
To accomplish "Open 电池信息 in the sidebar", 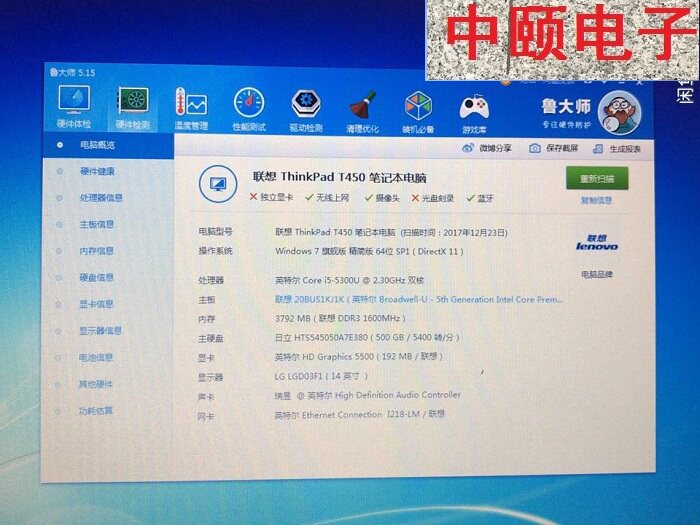I will coord(96,357).
